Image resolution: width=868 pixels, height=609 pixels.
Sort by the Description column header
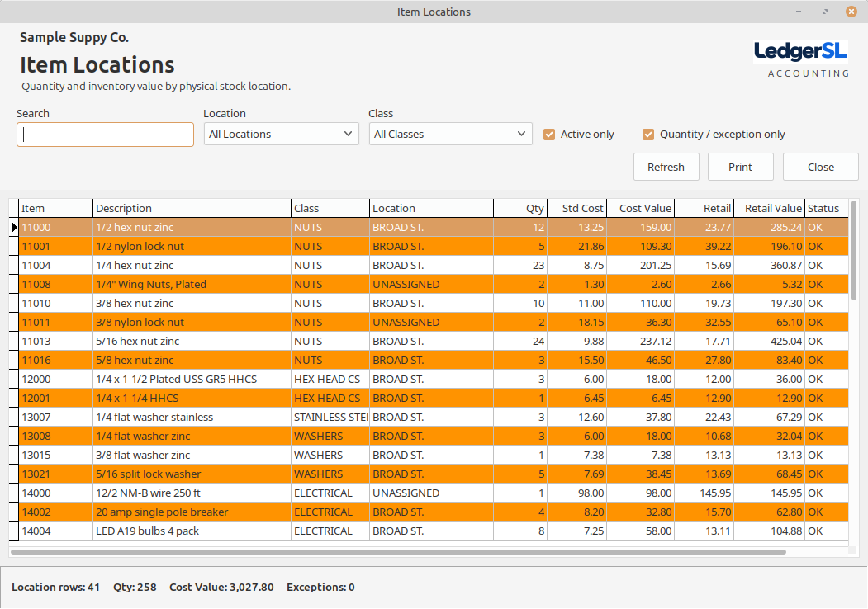pos(192,209)
